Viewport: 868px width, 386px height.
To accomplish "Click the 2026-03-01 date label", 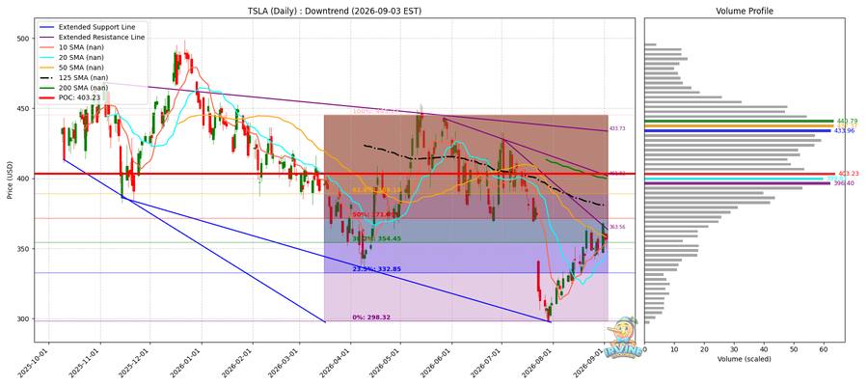I will click(285, 363).
